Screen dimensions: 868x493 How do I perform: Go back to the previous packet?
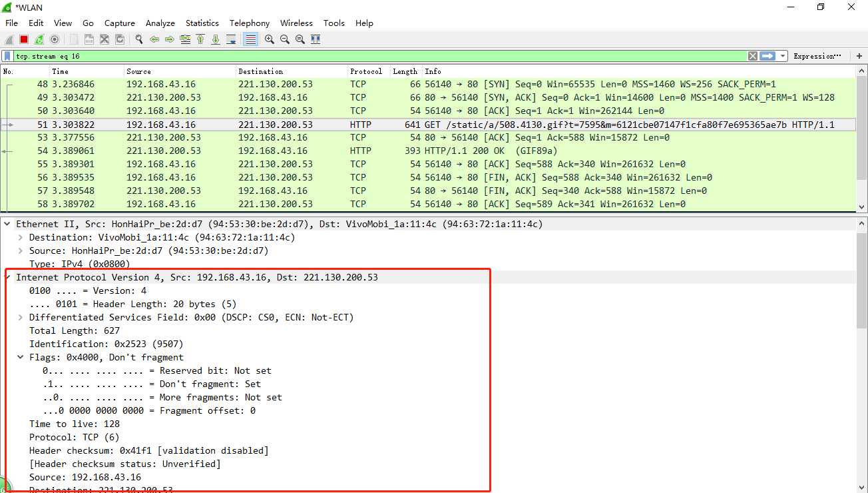[154, 40]
